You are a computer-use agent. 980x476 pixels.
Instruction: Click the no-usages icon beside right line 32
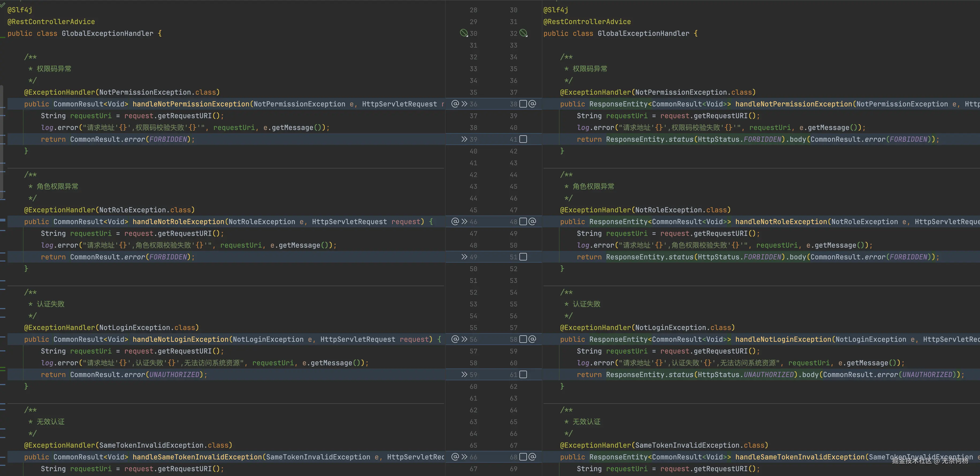pyautogui.click(x=523, y=33)
